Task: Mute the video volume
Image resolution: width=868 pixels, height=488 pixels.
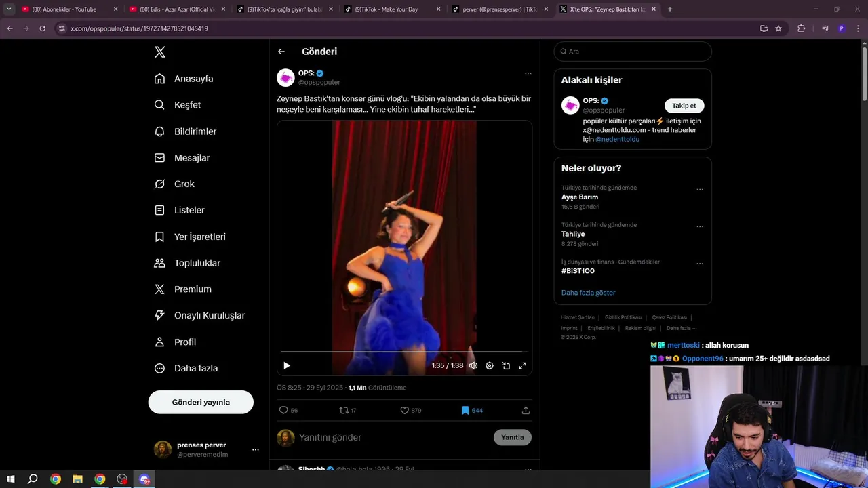Action: [x=473, y=365]
